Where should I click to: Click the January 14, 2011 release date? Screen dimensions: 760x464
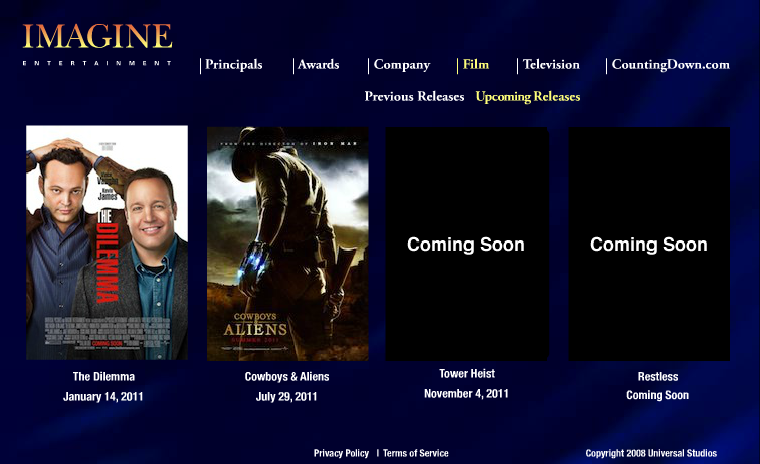coord(103,397)
